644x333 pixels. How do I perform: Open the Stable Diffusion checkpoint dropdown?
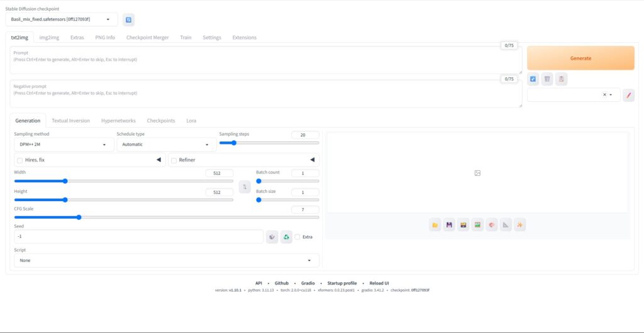(x=62, y=19)
